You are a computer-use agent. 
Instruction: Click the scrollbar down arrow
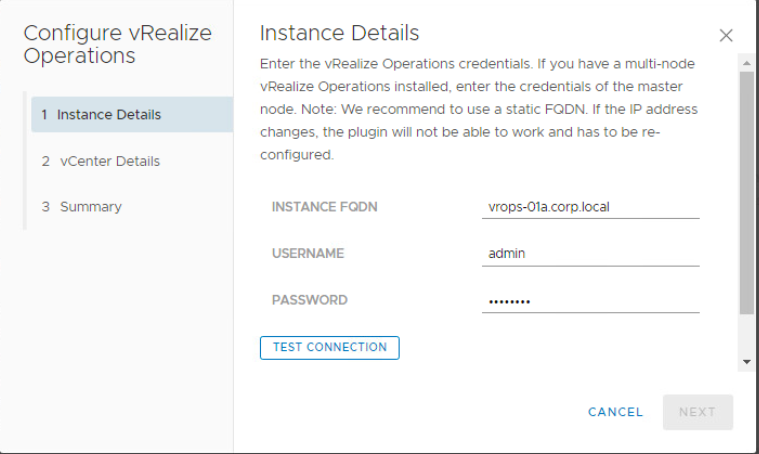[746, 361]
